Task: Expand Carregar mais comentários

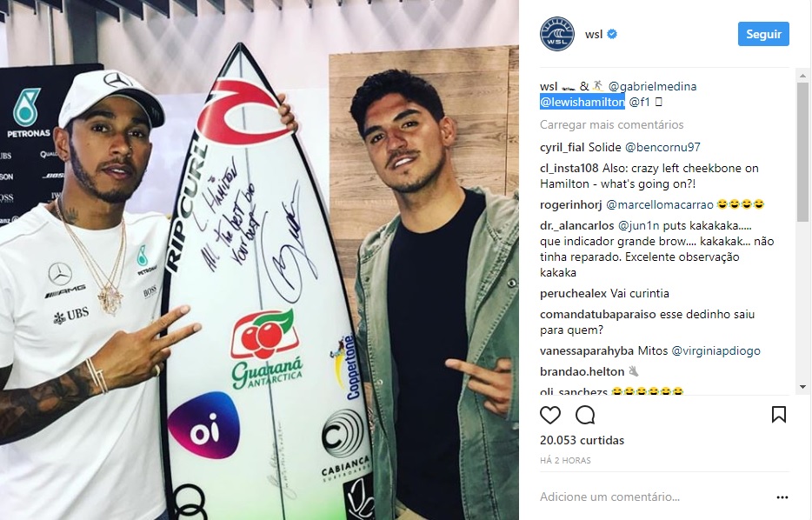Action: [x=611, y=125]
